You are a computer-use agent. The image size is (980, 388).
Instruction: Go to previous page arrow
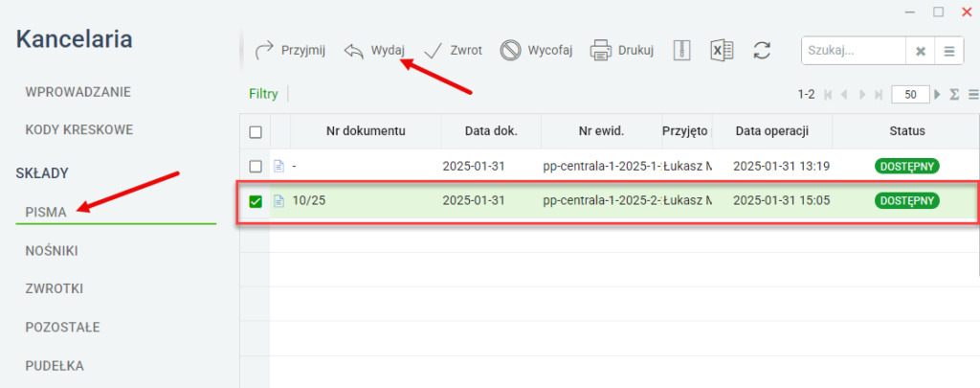[844, 95]
